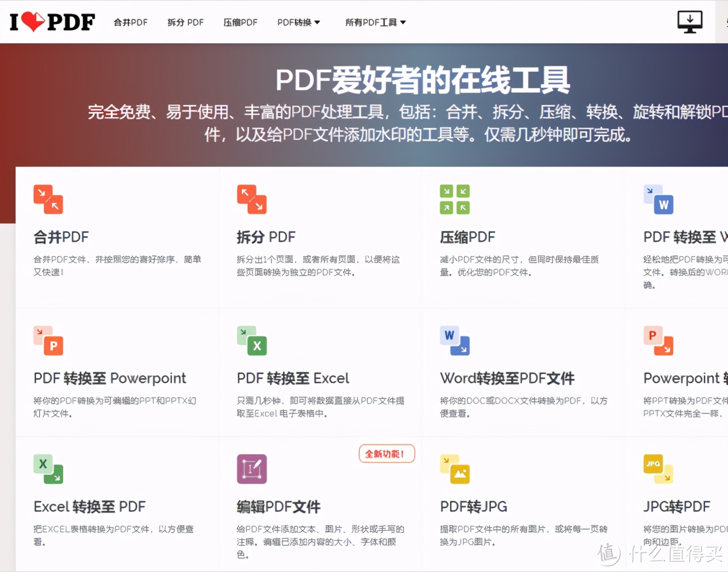The height and width of the screenshot is (572, 728).
Task: Click the purple 编辑PDF文件 icon
Action: (252, 469)
